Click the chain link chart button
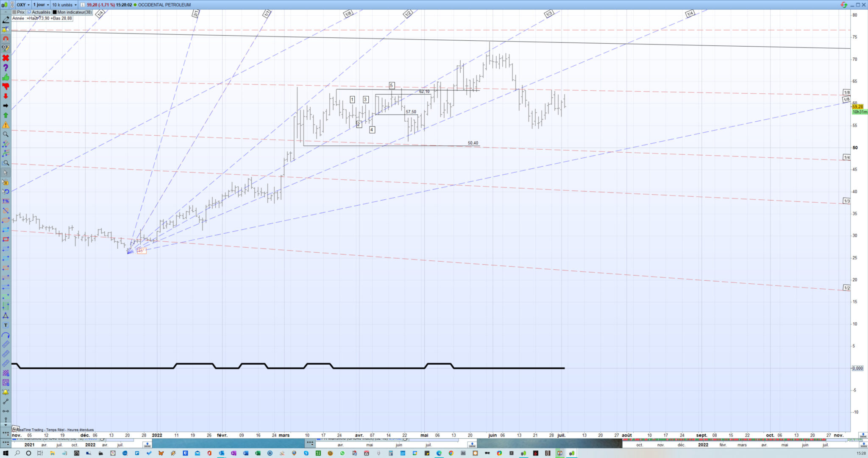This screenshot has width=868, height=458. (x=12, y=5)
